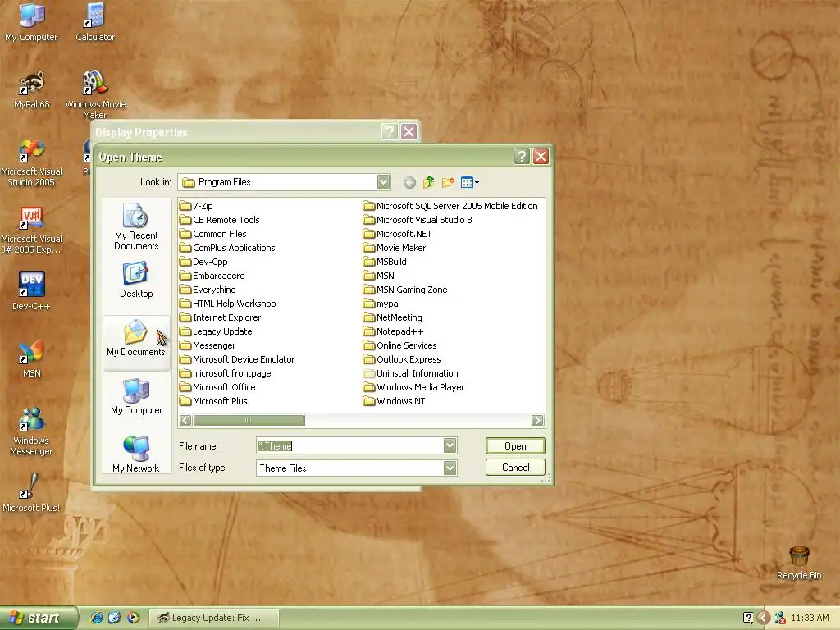Screen dimensions: 840x630
Task: Select Microsoft Visual Studio 8 folder
Action: (x=418, y=220)
